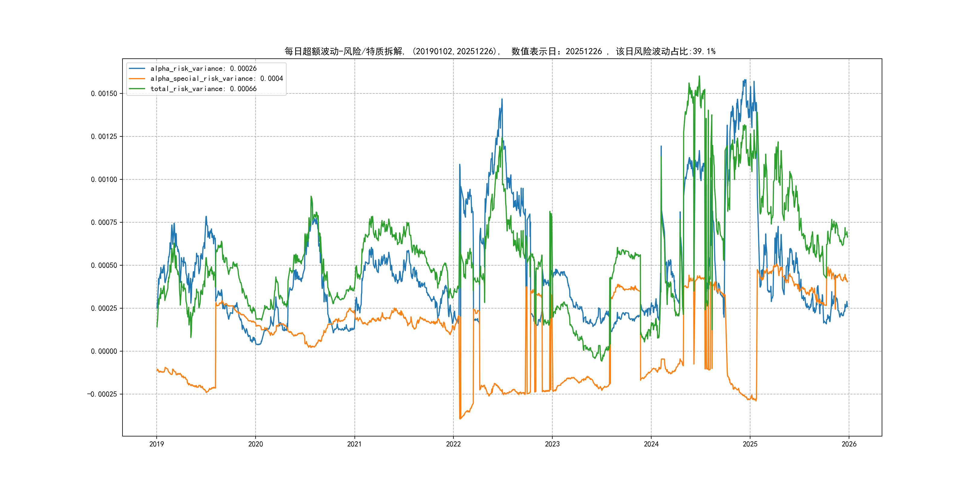The width and height of the screenshot is (980, 490).
Task: Click the 2020 x-axis tick label
Action: (255, 444)
